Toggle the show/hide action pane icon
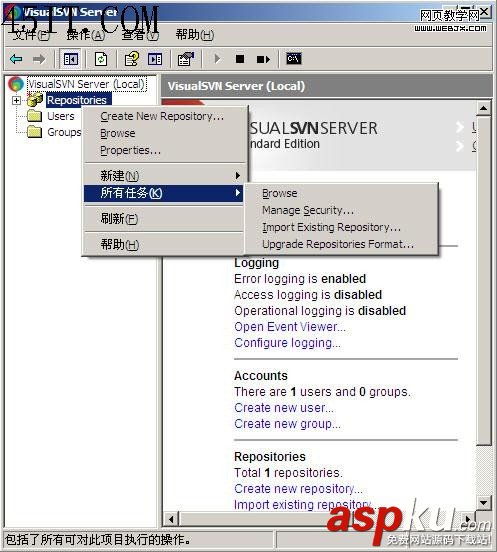The height and width of the screenshot is (552, 497). (155, 59)
